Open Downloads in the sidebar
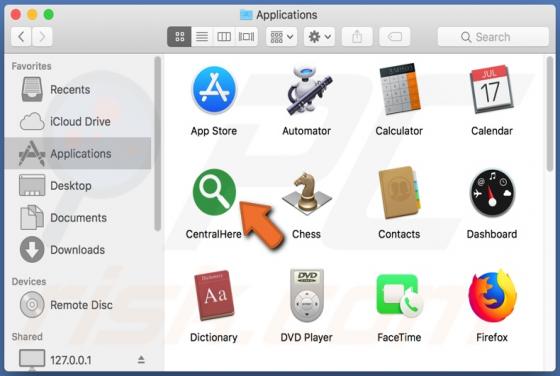The image size is (560, 376). coord(78,250)
